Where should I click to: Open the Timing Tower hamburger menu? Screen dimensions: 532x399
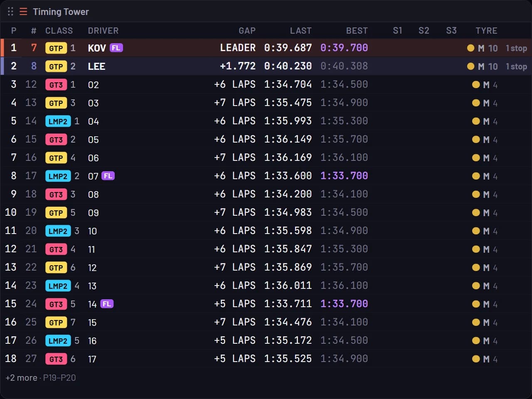pos(23,12)
